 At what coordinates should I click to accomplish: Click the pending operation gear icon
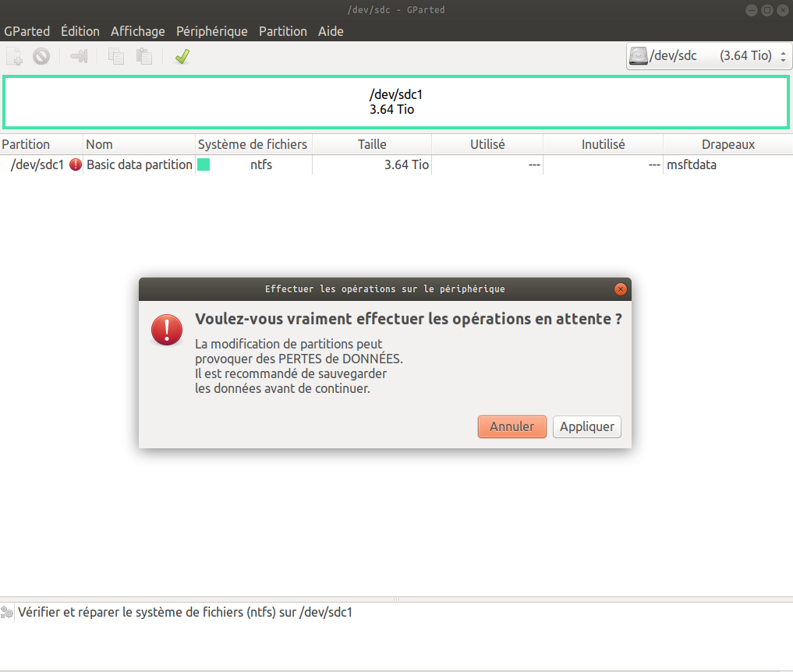[7, 612]
